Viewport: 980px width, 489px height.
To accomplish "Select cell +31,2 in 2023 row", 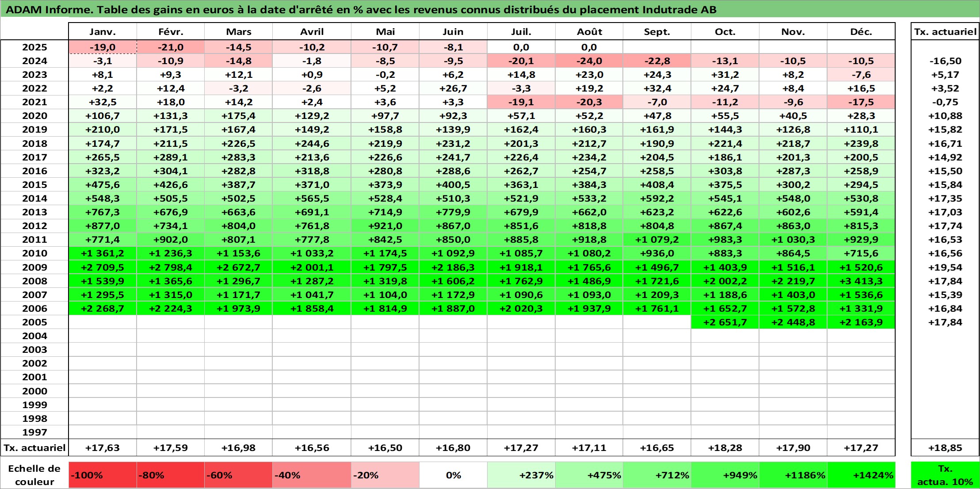I will pos(725,75).
